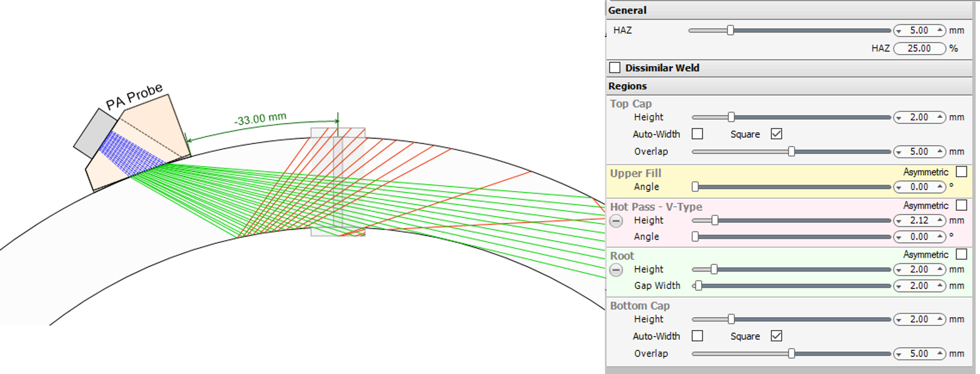Click the Upper Fill Angle slider handle
Image resolution: width=980 pixels, height=374 pixels.
click(x=695, y=187)
